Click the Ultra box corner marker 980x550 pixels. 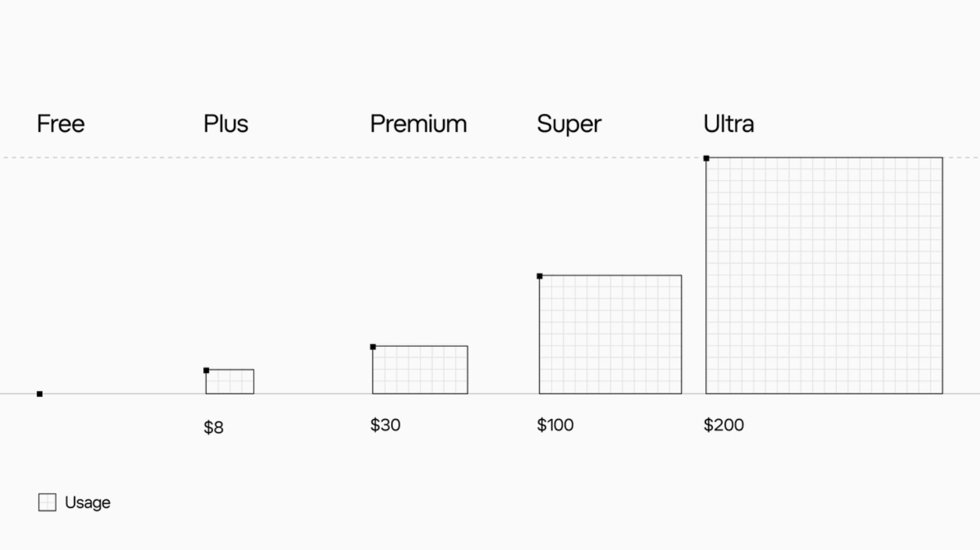tap(706, 158)
